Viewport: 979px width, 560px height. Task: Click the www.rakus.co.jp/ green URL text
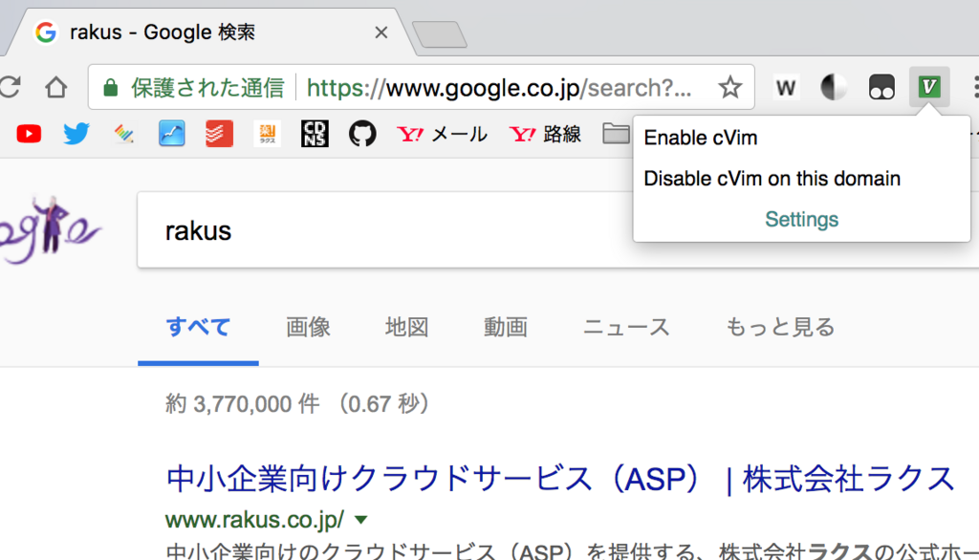[254, 520]
